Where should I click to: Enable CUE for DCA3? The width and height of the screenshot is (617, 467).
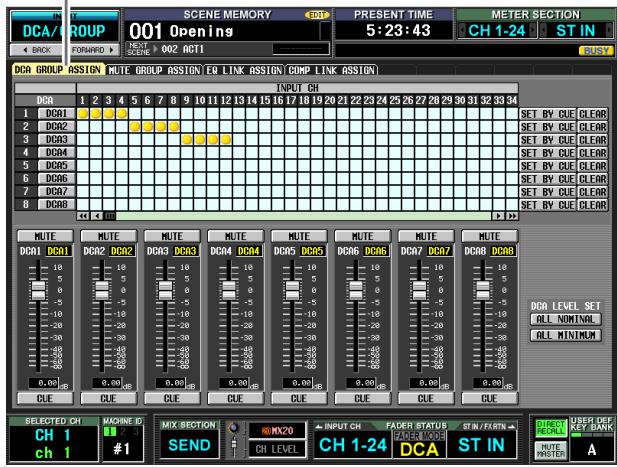(172, 399)
